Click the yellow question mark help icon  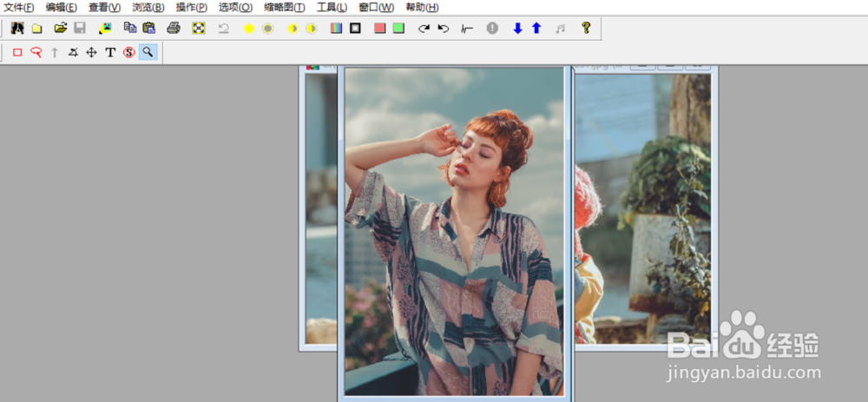coord(586,29)
